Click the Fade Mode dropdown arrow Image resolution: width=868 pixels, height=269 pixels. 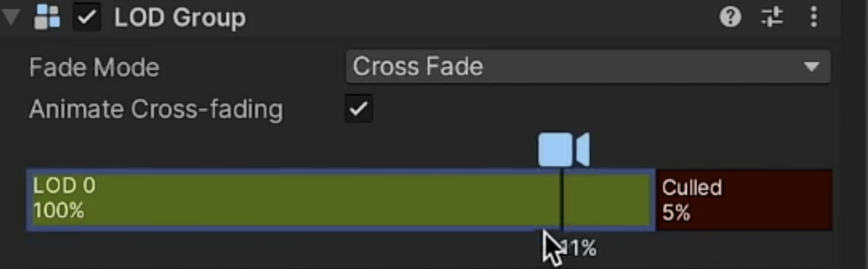coord(812,67)
